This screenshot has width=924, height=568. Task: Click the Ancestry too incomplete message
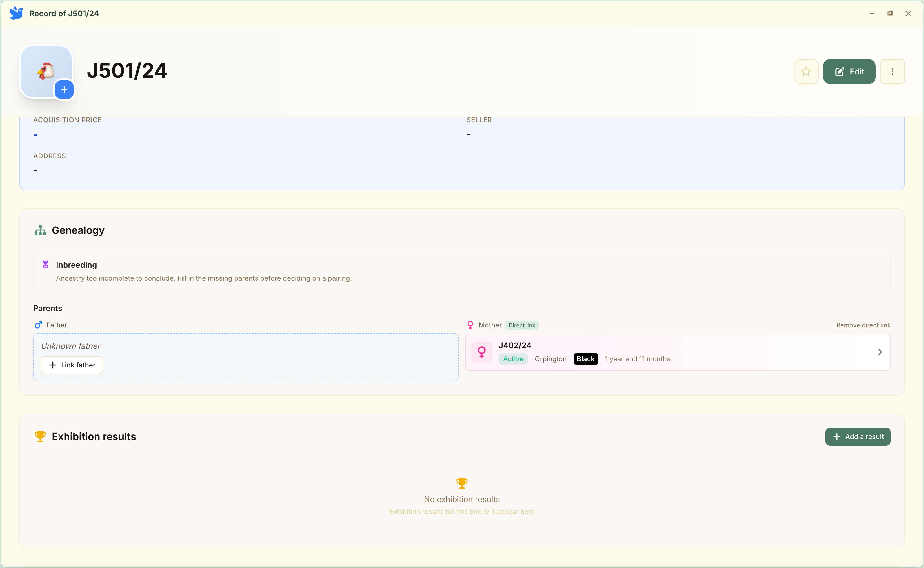(x=204, y=278)
